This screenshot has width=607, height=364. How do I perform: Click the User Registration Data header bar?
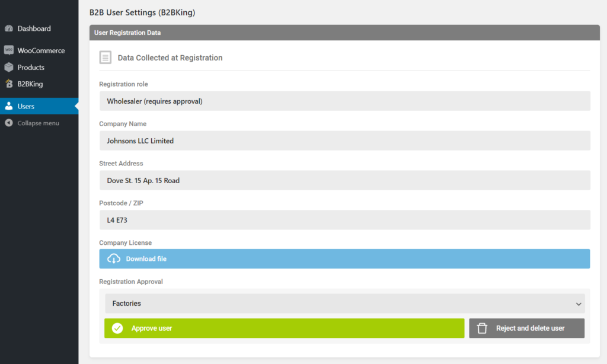click(344, 33)
